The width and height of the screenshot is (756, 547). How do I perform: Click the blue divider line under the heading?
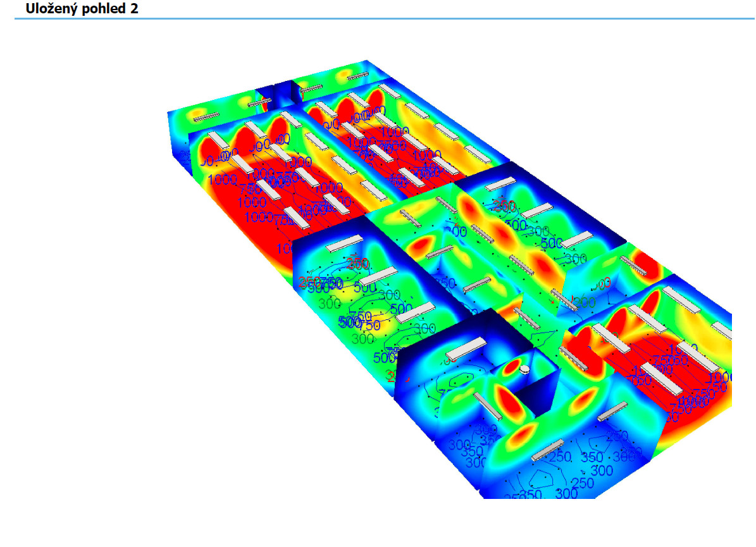(x=380, y=19)
